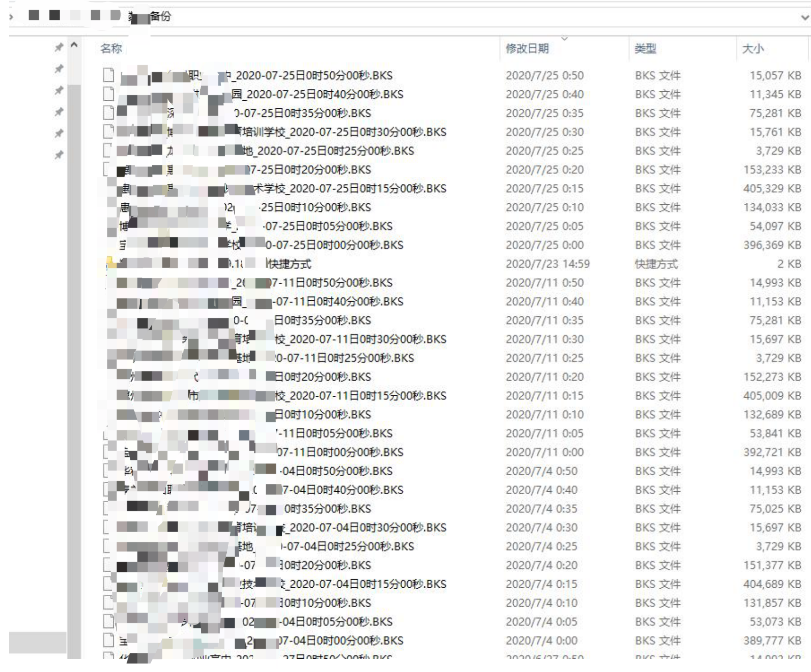Sort files by 修改日期 column

[x=527, y=48]
